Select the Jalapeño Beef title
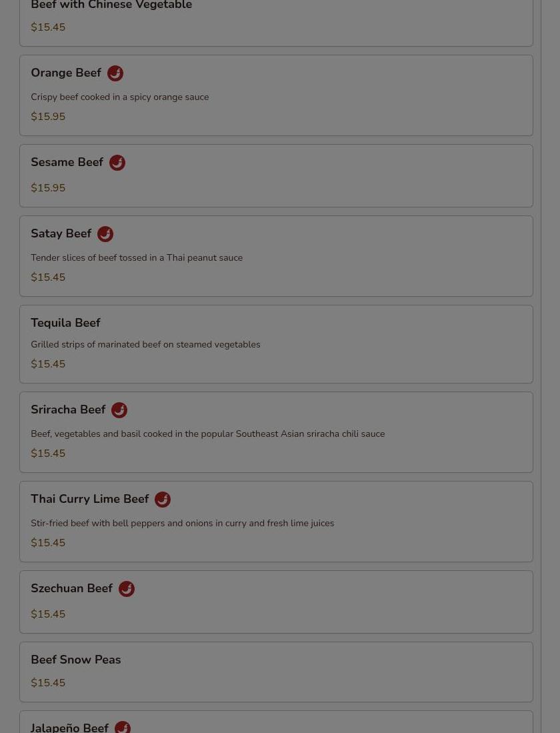 pos(69,728)
